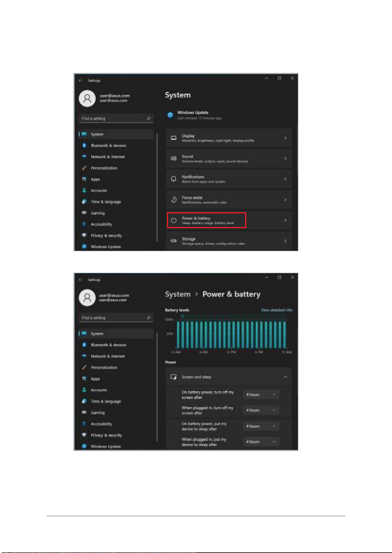Viewport: 392px width, 553px height.
Task: Click search magnifier icon in top System window
Action: click(149, 119)
